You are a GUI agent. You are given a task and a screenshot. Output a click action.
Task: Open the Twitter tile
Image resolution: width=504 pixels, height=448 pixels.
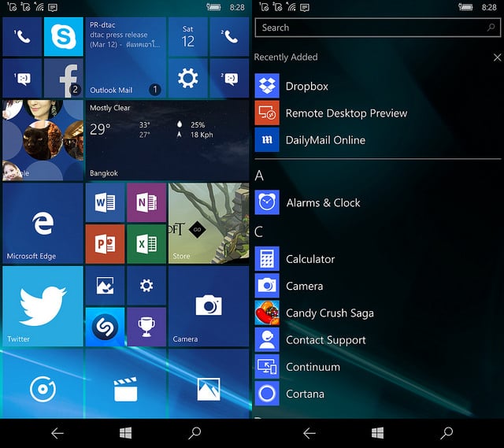pyautogui.click(x=43, y=306)
